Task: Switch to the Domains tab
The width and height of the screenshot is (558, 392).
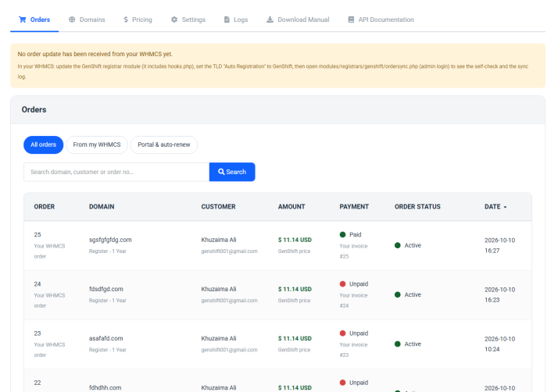Action: (87, 20)
